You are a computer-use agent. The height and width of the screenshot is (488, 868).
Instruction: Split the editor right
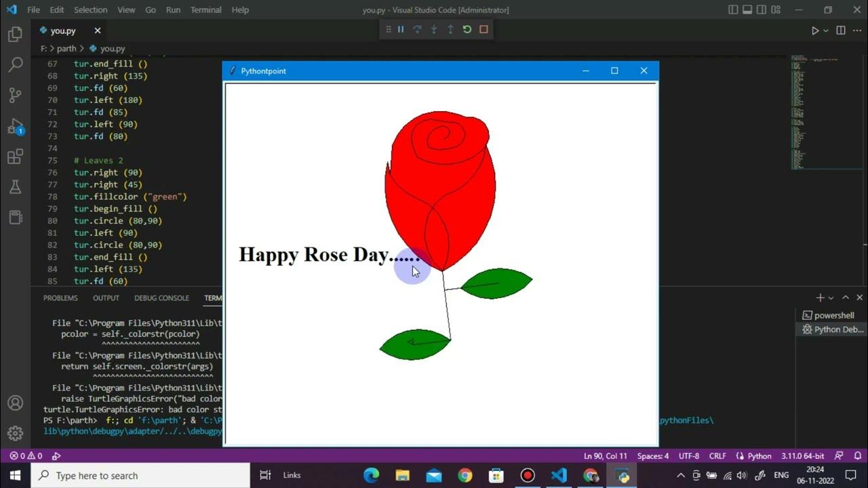pos(841,30)
